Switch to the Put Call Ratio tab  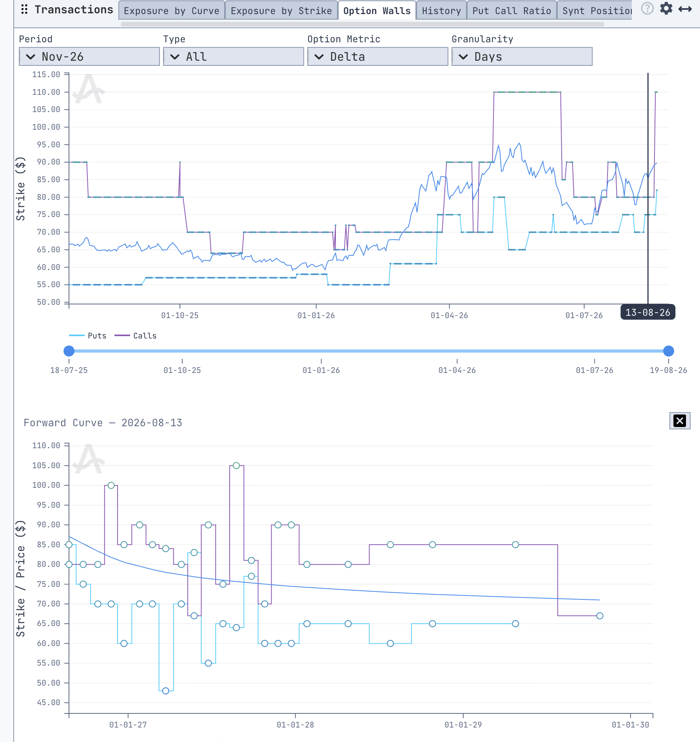point(512,11)
